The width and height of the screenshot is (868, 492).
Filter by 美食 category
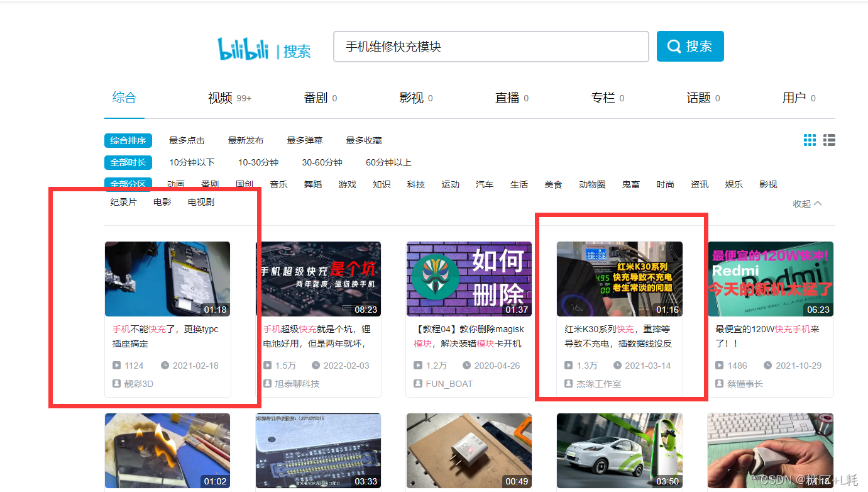point(553,184)
